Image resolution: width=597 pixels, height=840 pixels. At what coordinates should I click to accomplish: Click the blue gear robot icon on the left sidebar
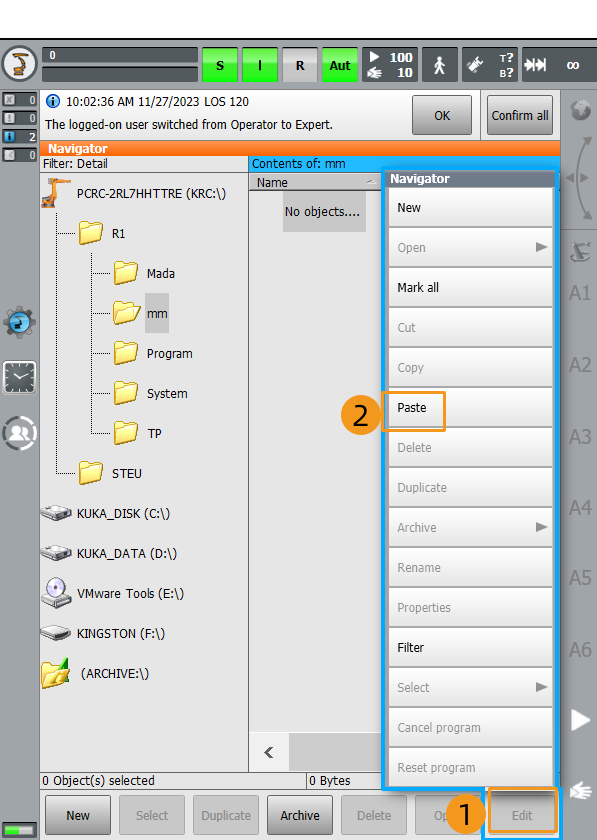[20, 323]
